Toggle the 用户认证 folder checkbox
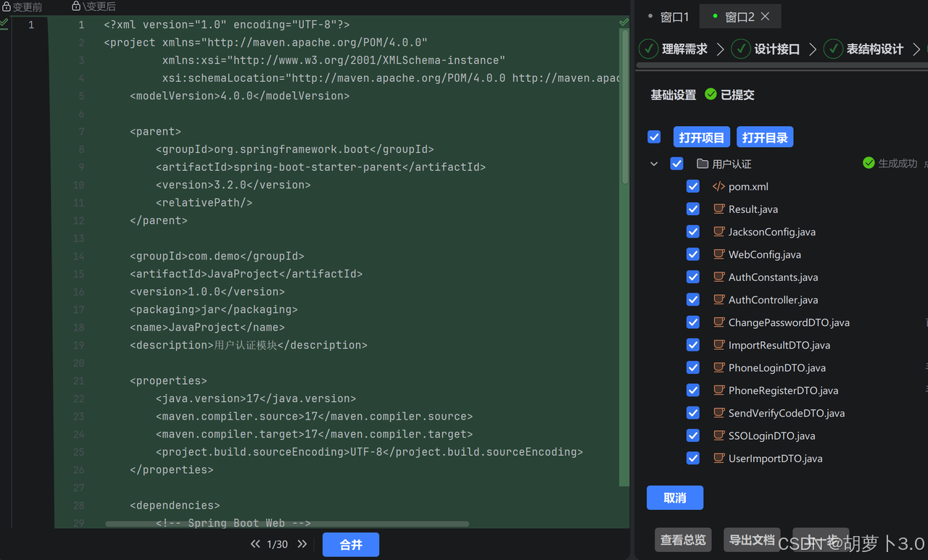928x560 pixels. (676, 164)
